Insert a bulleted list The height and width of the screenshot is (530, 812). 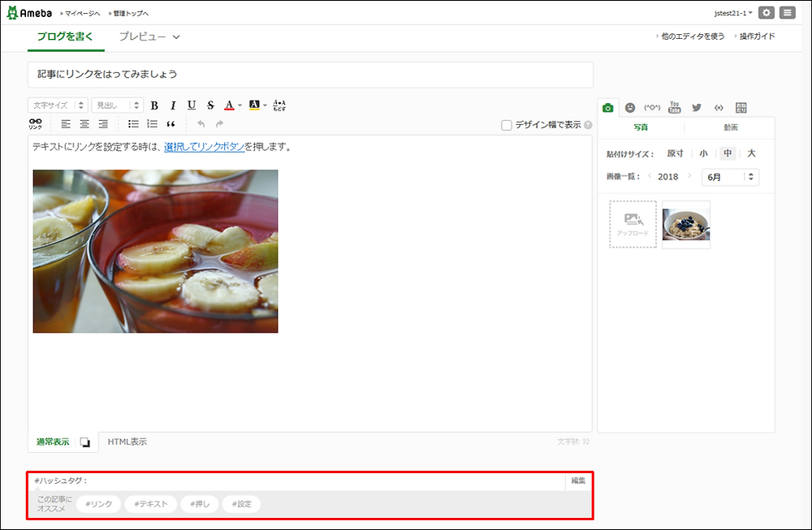pyautogui.click(x=133, y=123)
